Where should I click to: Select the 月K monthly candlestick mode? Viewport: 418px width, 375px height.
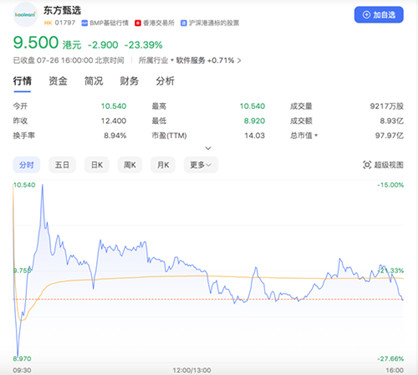[x=163, y=165]
